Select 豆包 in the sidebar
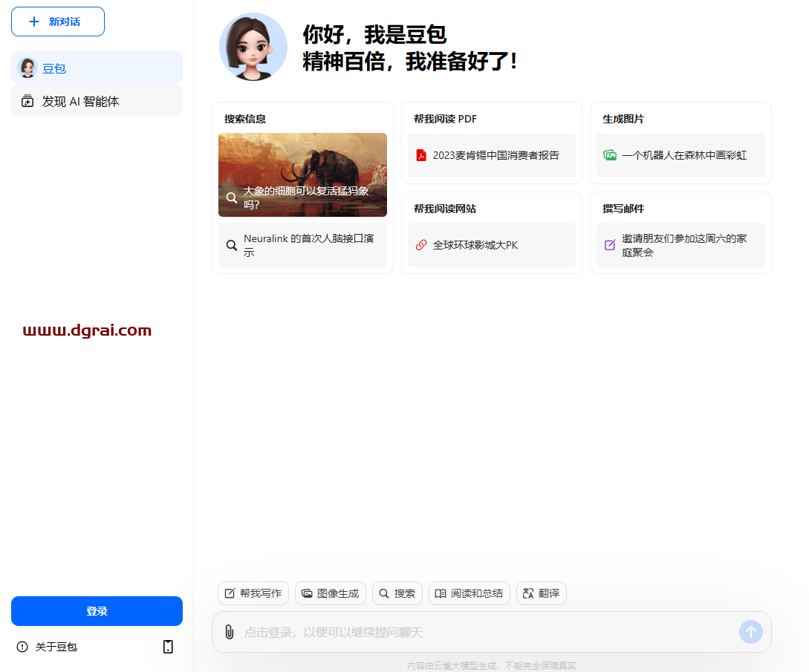The width and height of the screenshot is (809, 672). pos(97,68)
